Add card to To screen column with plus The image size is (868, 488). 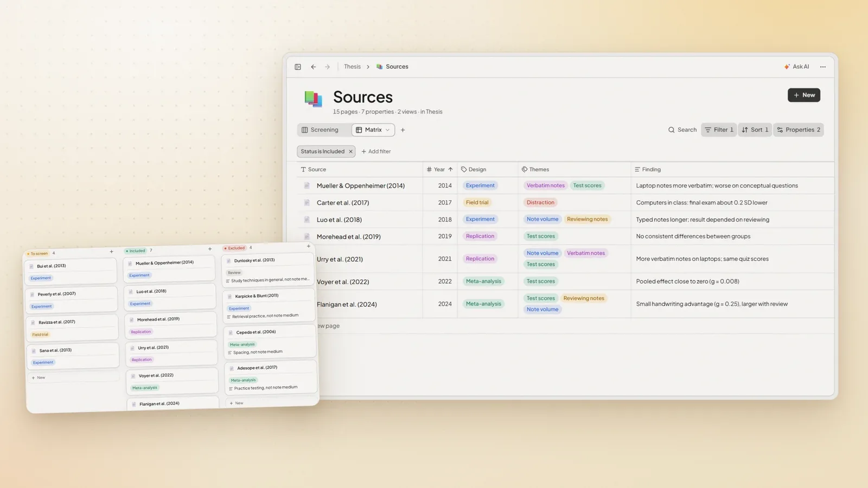tap(111, 252)
